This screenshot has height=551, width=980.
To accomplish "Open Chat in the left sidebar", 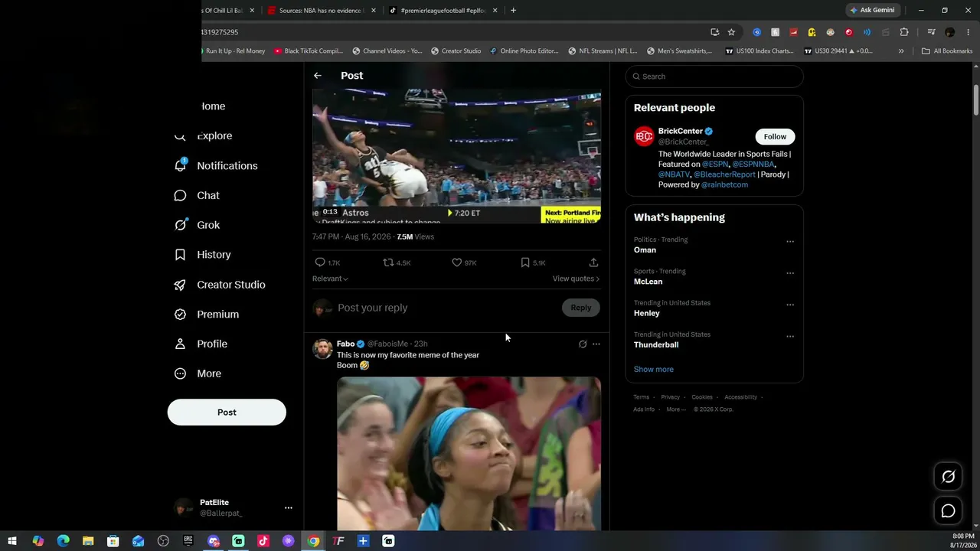I will 197,195.
